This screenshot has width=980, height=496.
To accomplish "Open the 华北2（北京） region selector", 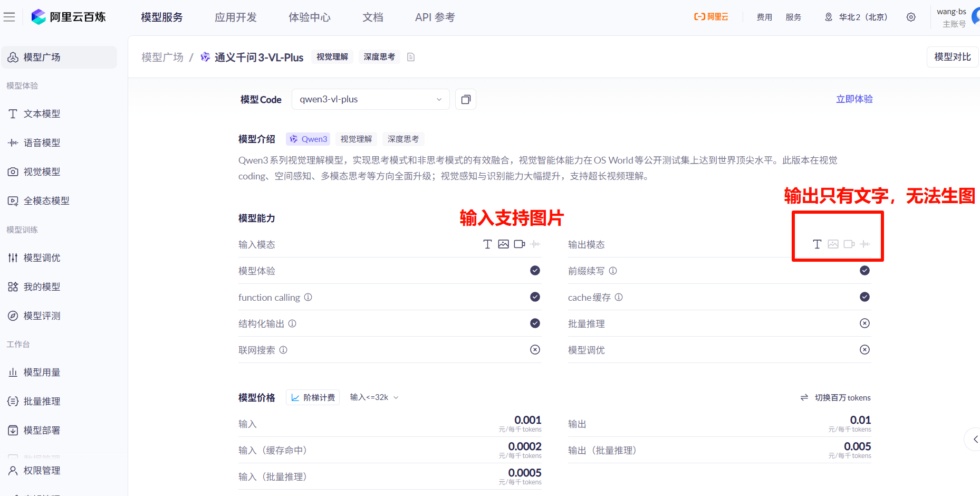I will 856,17.
